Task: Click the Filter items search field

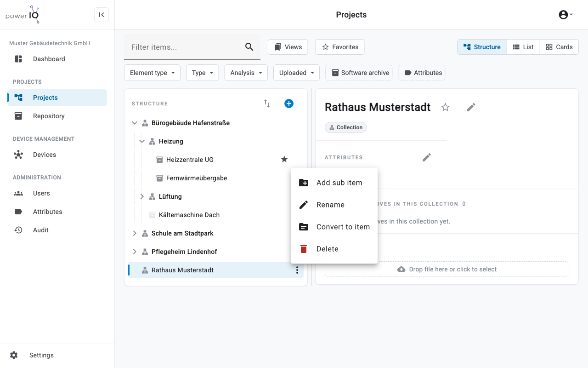Action: 192,47
